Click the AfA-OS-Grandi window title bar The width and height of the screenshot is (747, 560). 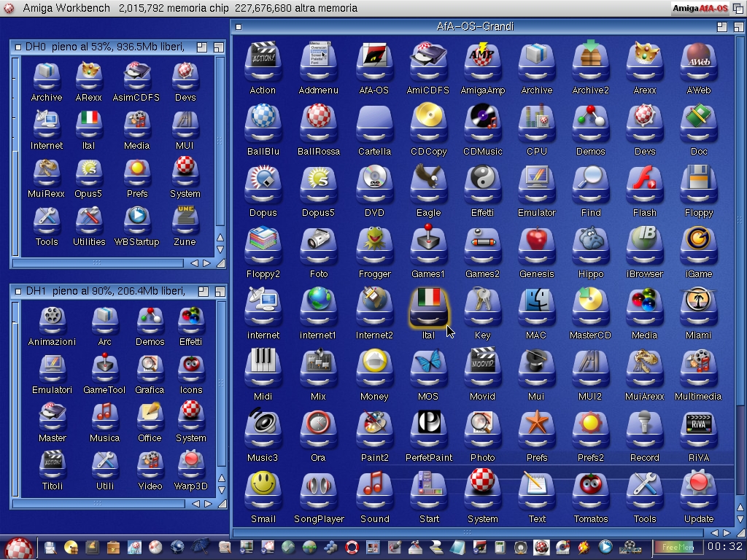tap(474, 26)
